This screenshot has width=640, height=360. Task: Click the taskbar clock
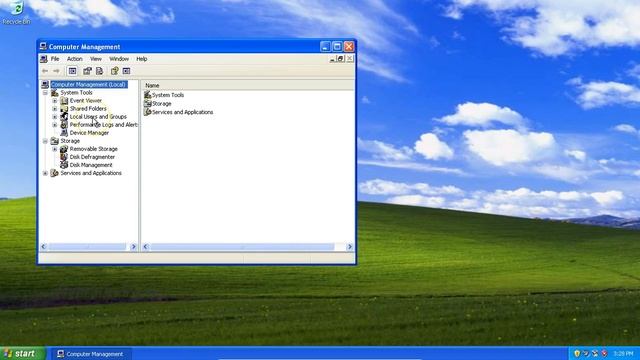coord(623,353)
